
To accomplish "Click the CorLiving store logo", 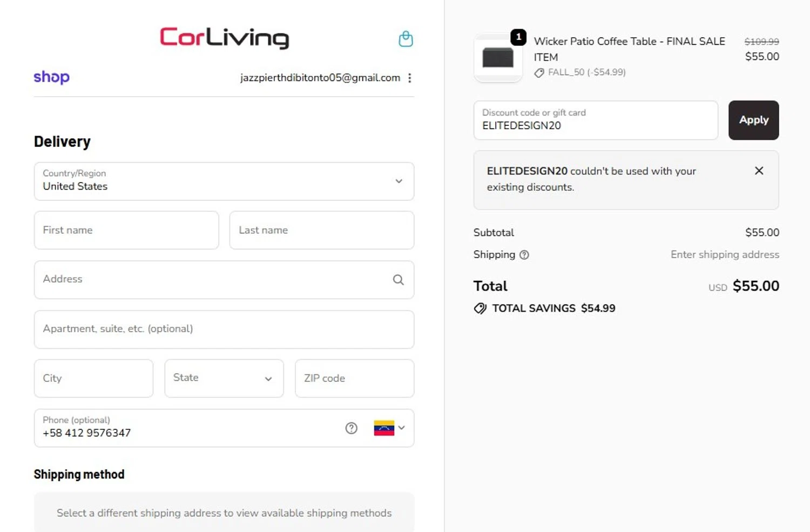I will click(x=225, y=37).
